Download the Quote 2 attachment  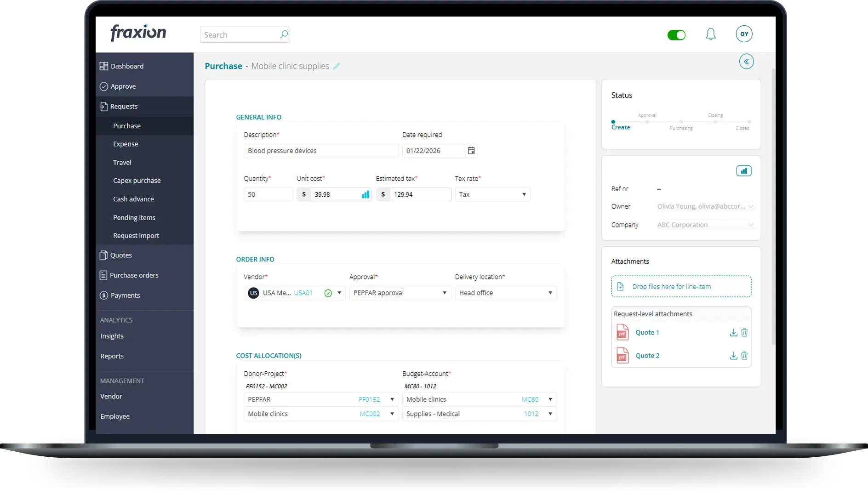click(733, 356)
